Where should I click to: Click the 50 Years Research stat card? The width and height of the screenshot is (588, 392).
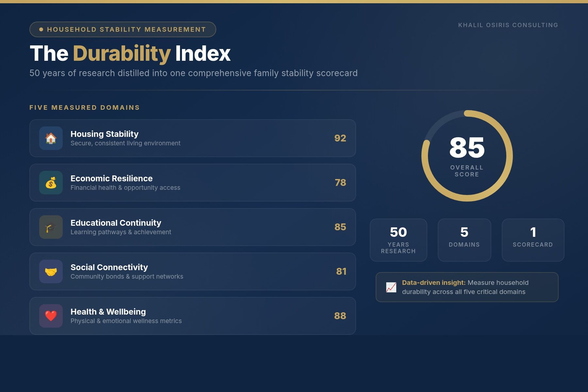398,240
